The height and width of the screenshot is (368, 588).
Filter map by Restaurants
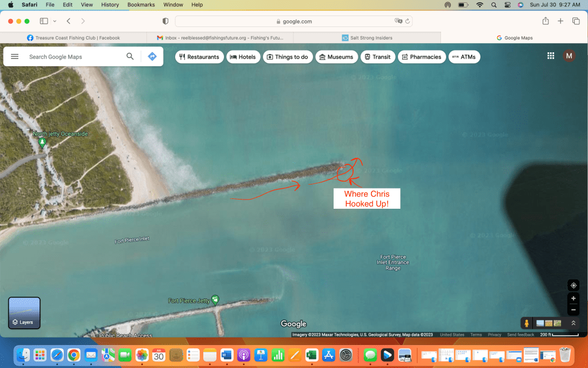[199, 57]
